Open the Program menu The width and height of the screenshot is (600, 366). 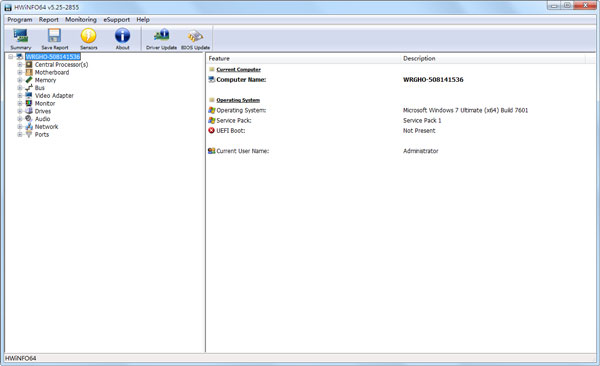pos(20,20)
